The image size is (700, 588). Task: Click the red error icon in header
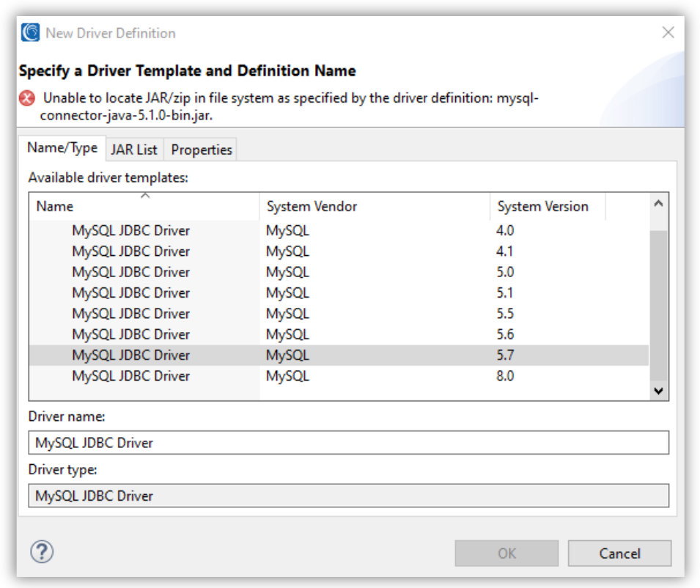(x=28, y=98)
